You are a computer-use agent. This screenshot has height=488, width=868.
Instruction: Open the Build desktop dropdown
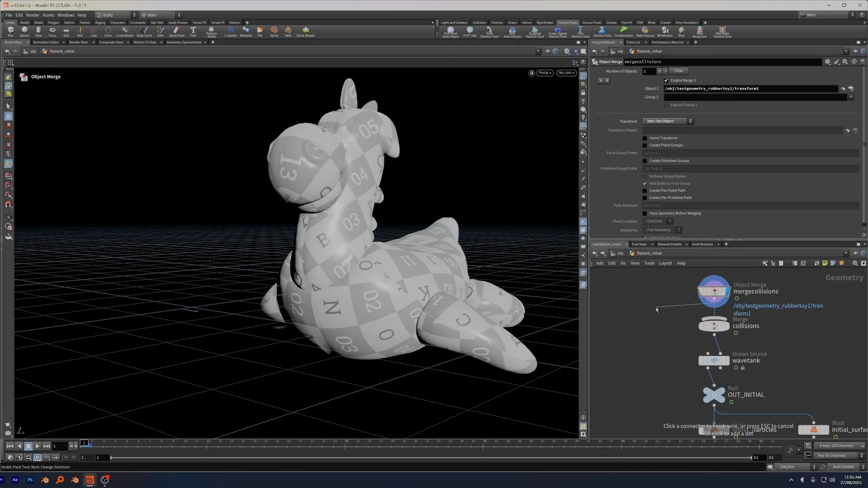(x=116, y=15)
